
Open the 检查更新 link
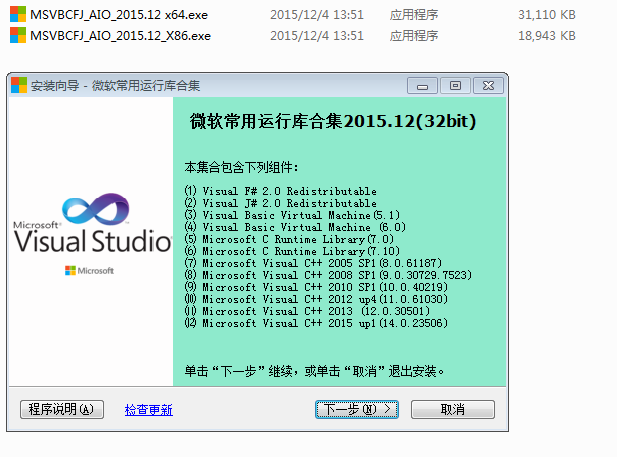pos(148,410)
